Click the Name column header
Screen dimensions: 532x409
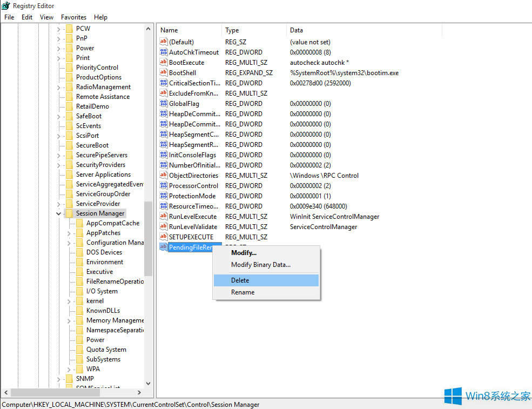pos(170,30)
